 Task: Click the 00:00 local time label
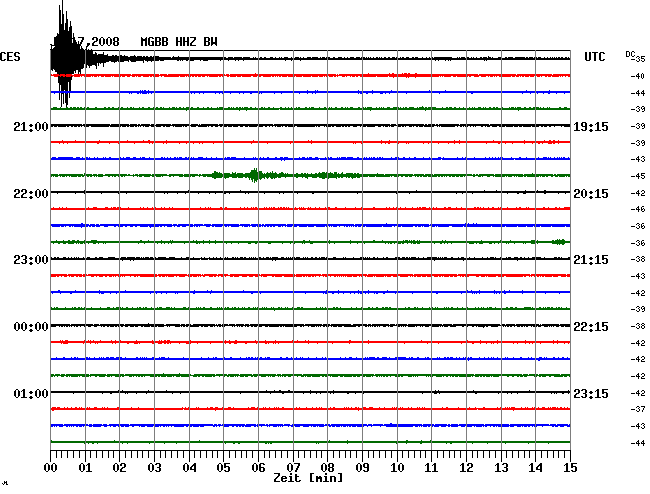31,327
